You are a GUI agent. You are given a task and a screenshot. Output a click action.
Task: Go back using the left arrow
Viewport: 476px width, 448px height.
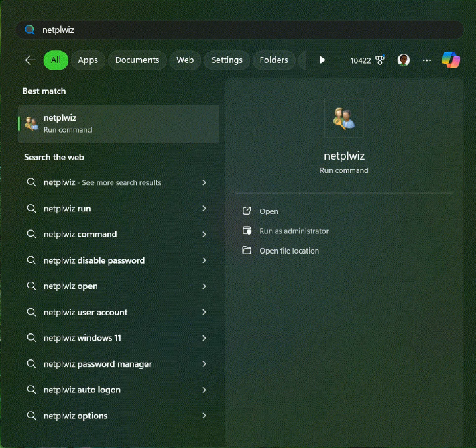point(30,60)
